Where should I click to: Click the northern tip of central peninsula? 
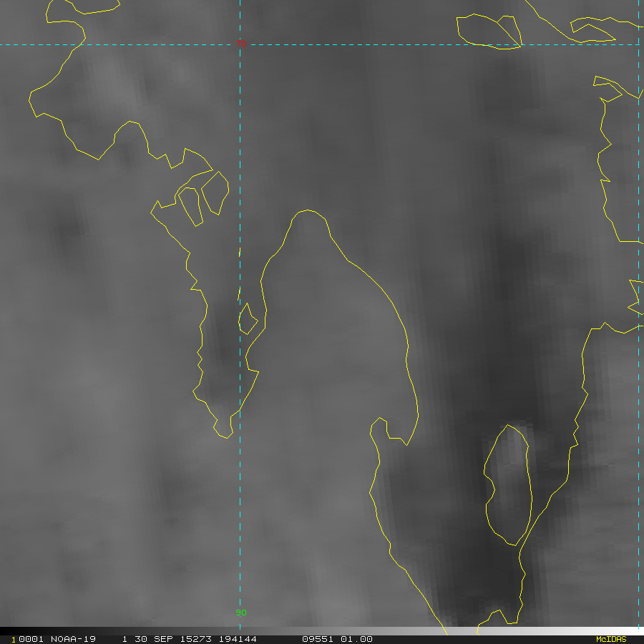pos(308,212)
